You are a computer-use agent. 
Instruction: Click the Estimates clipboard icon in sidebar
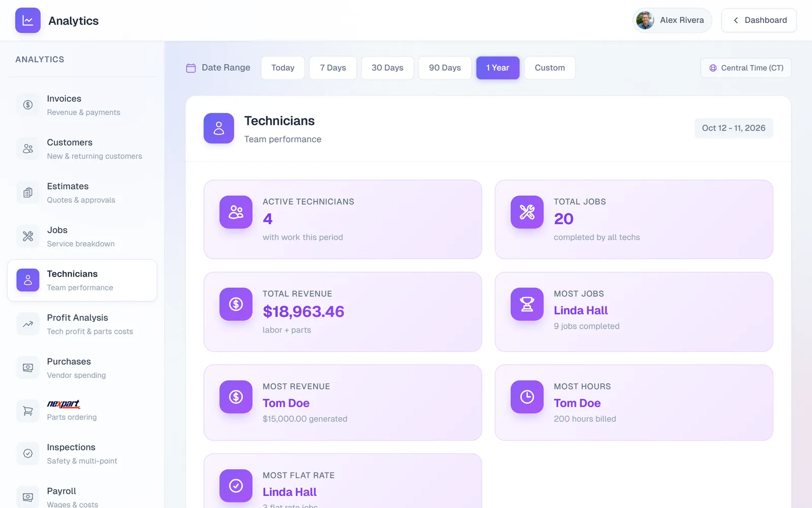pos(28,193)
